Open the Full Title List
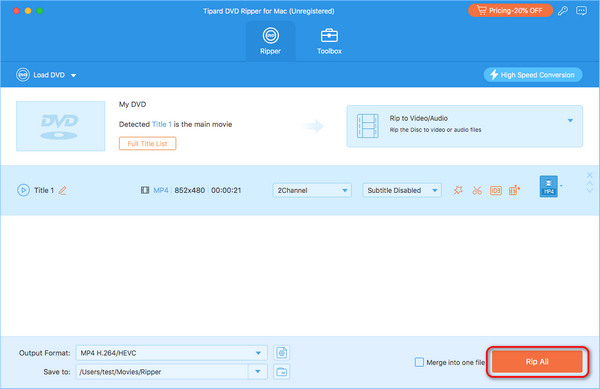 click(147, 143)
